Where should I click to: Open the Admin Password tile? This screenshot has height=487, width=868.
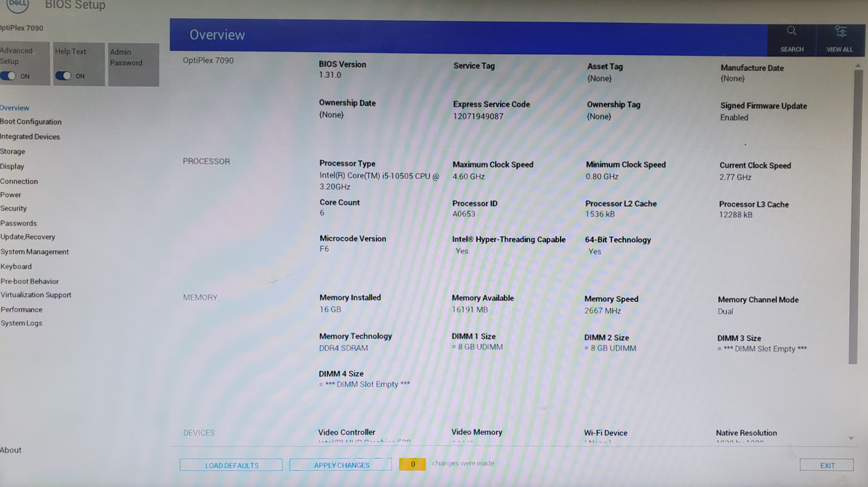click(x=134, y=65)
